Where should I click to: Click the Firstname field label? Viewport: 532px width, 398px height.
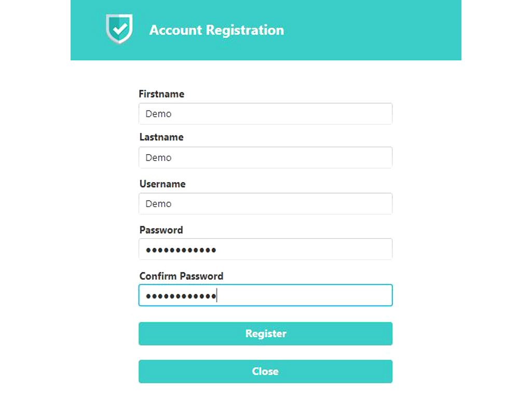pos(161,94)
